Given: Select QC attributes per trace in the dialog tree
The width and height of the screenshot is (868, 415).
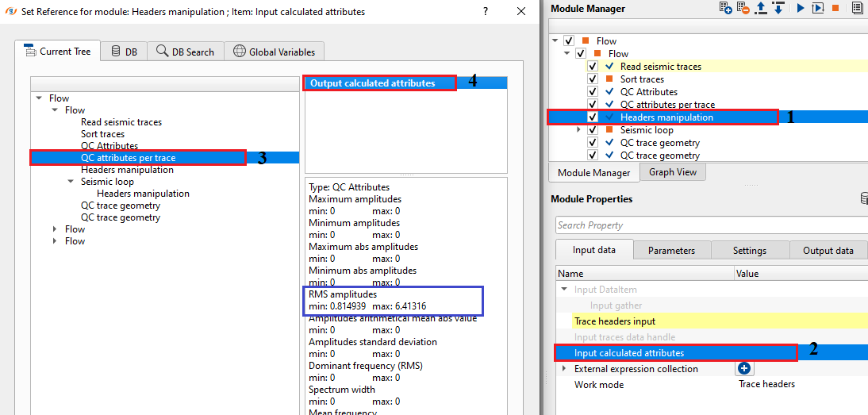Looking at the screenshot, I should pyautogui.click(x=165, y=158).
